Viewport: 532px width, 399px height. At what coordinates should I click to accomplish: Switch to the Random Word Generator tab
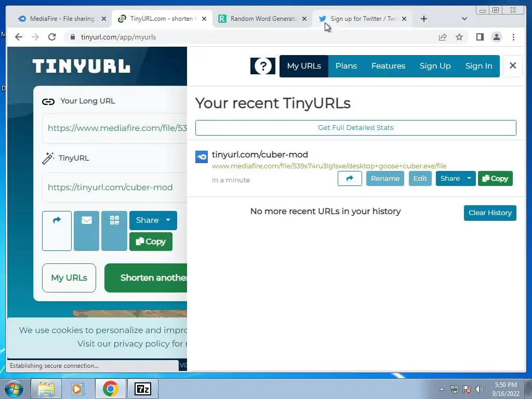tap(262, 19)
